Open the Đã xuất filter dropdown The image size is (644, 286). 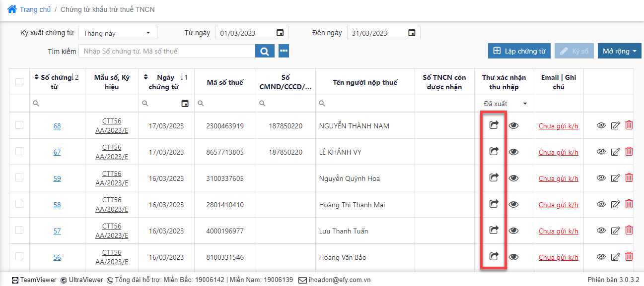pyautogui.click(x=504, y=104)
